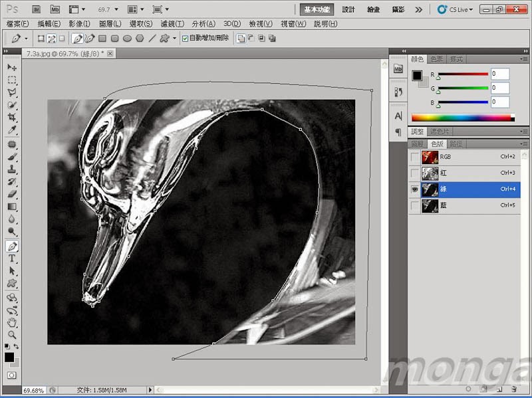Close the 7.3a.jpg document tab
This screenshot has height=398, width=532.
coord(110,54)
